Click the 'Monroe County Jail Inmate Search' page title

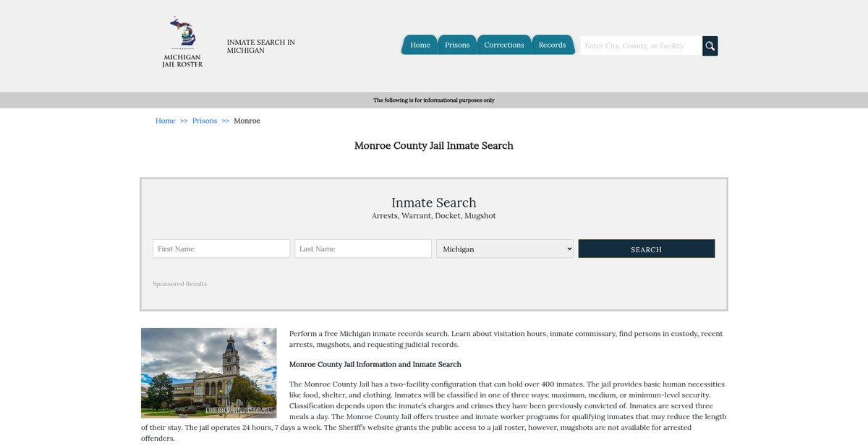pos(434,146)
